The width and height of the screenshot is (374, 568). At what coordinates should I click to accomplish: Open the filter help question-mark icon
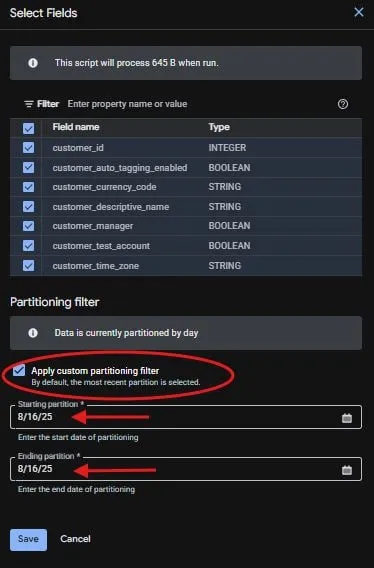click(343, 104)
